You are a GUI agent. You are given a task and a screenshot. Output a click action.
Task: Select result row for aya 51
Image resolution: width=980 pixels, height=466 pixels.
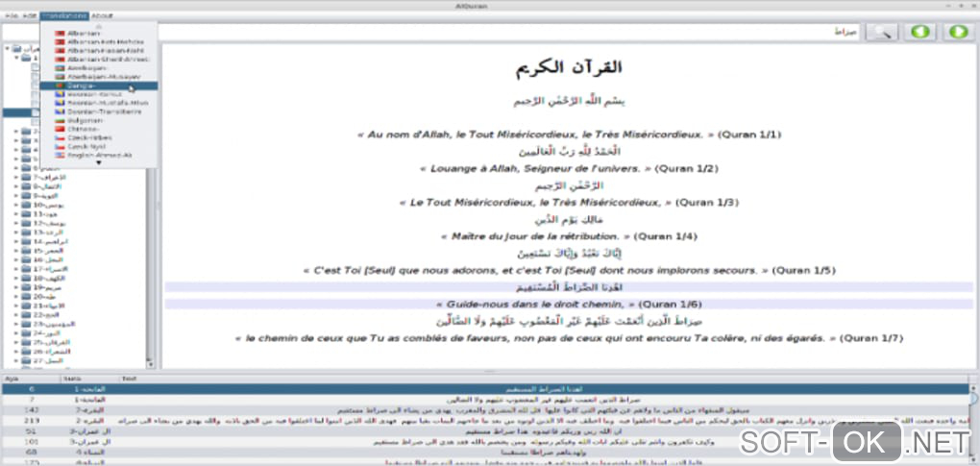coord(486,431)
